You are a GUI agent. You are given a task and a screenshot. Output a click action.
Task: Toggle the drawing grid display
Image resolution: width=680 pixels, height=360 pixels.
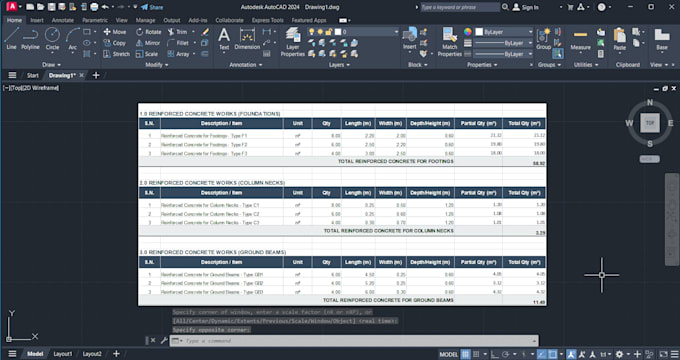(x=465, y=354)
